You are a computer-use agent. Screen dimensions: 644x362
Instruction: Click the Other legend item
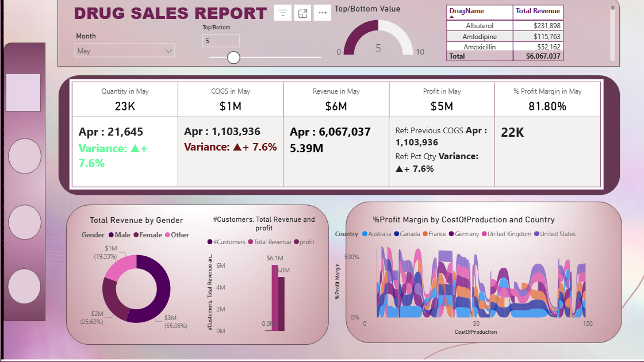pyautogui.click(x=177, y=235)
